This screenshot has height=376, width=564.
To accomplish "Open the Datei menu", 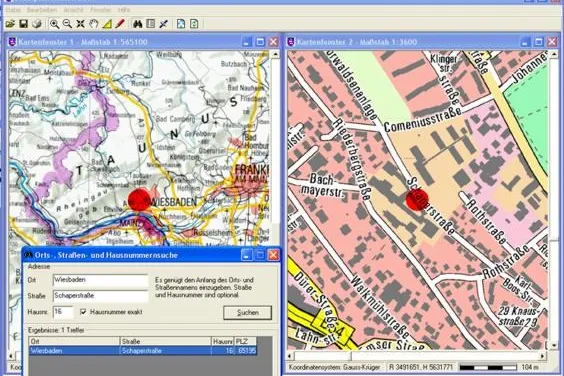I will (13, 10).
